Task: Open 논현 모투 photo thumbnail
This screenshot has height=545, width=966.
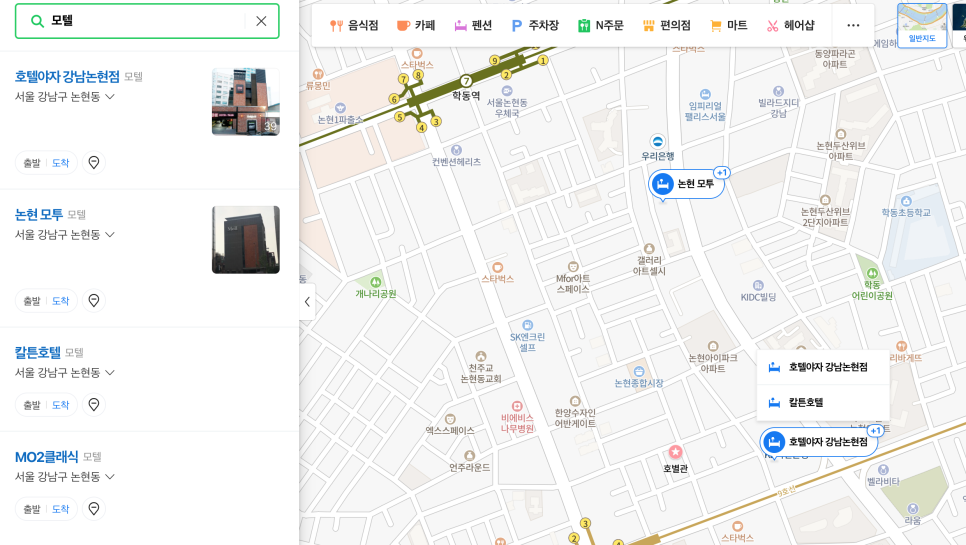Action: 246,240
